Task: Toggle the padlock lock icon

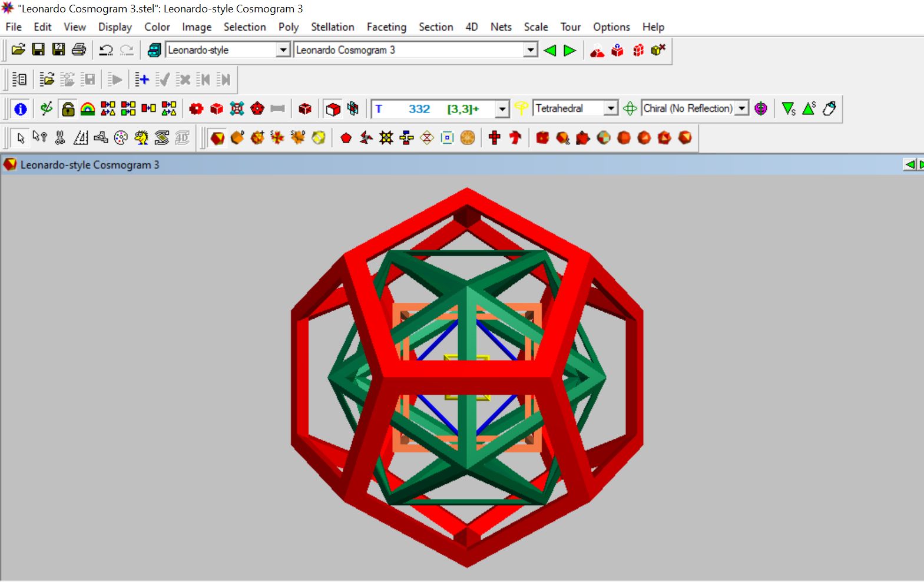Action: (68, 109)
